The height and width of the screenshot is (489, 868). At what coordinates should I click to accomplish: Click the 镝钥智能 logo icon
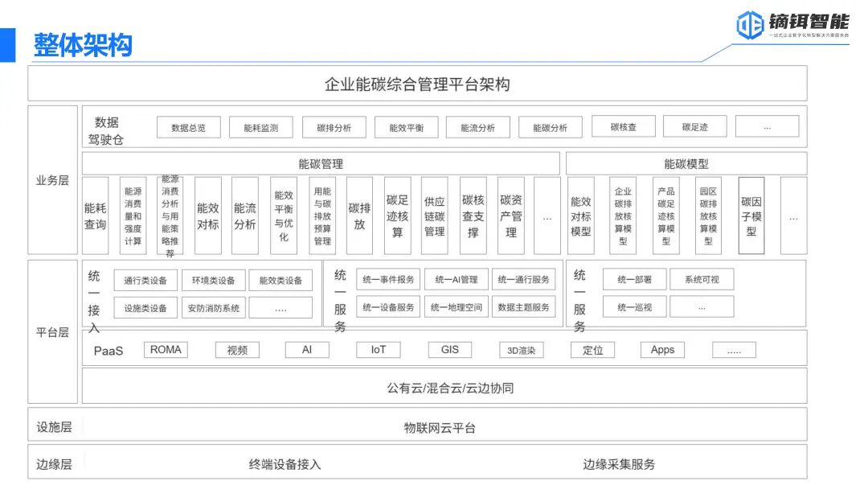tap(749, 24)
